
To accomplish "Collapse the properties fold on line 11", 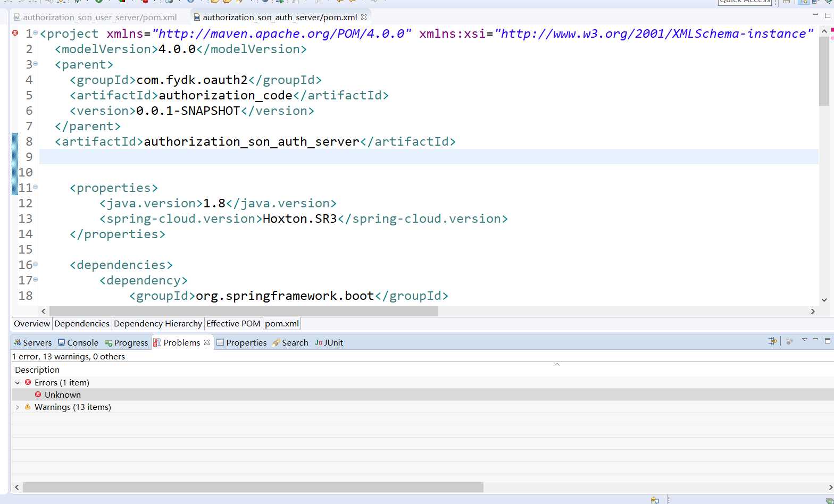I will [36, 187].
